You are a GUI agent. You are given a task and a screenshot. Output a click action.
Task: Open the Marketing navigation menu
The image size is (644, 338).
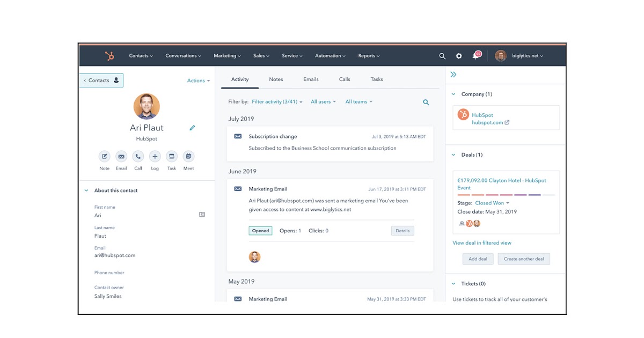tap(227, 56)
